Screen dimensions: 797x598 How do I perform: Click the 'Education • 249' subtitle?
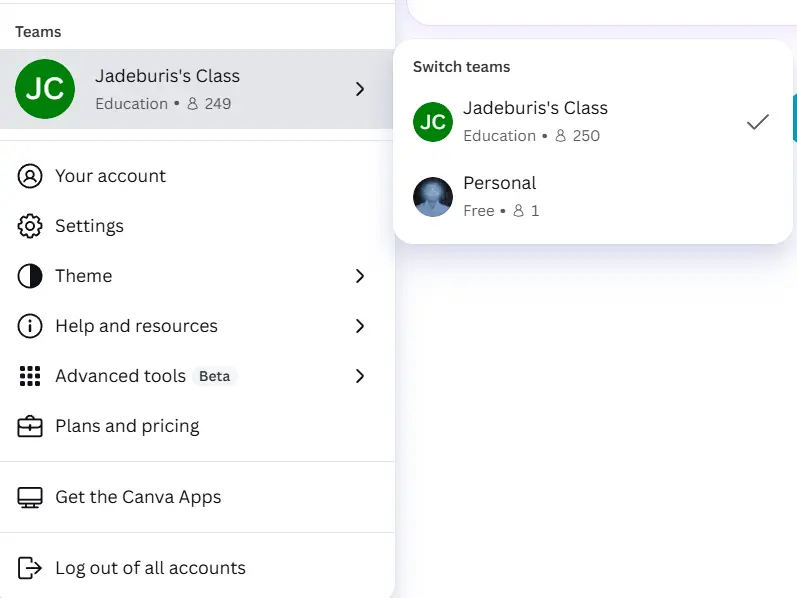[163, 104]
